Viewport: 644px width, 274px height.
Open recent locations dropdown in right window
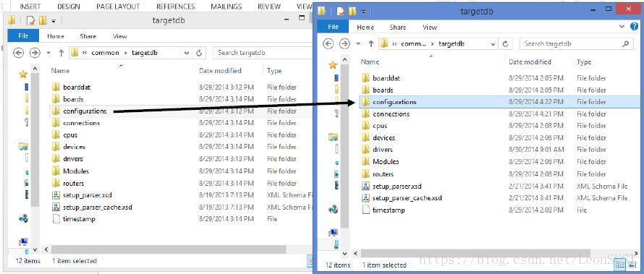[358, 44]
